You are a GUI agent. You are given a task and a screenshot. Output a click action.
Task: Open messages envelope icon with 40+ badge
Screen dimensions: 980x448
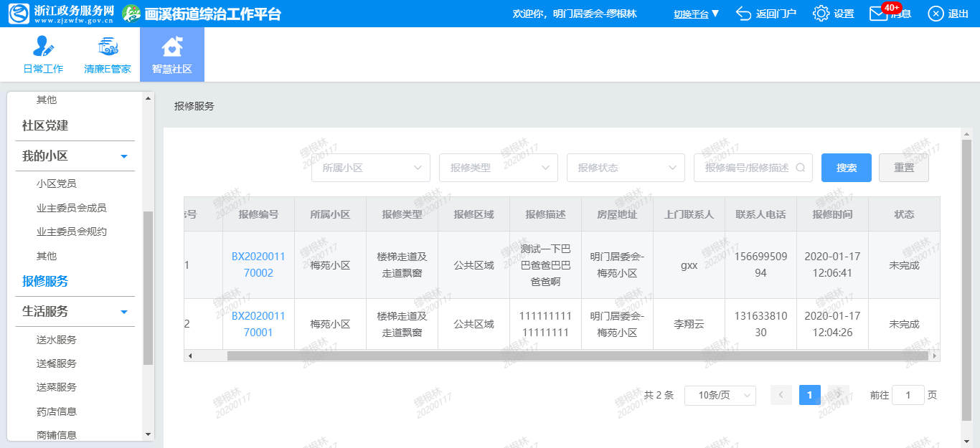pyautogui.click(x=878, y=14)
